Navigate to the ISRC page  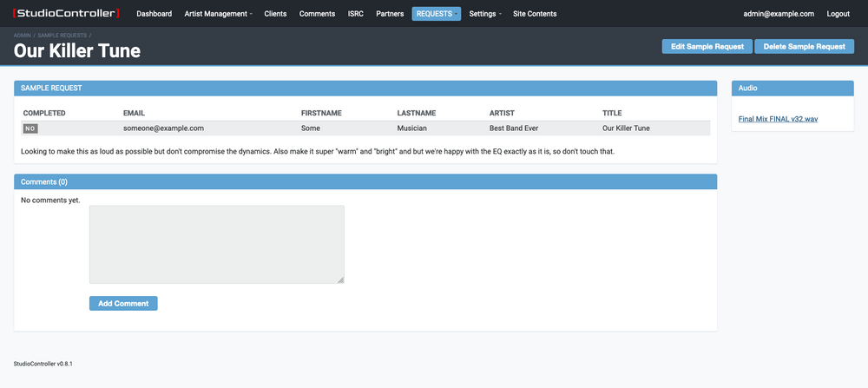[x=355, y=14]
